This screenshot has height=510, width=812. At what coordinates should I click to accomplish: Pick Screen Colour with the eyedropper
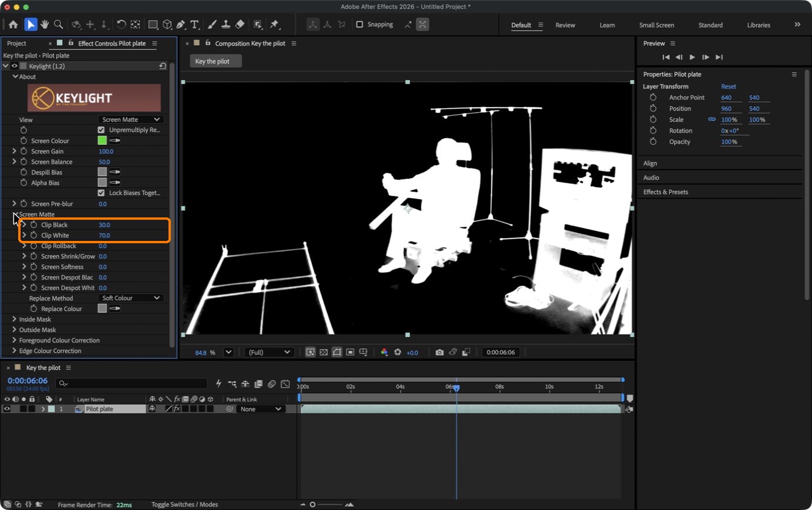click(115, 141)
